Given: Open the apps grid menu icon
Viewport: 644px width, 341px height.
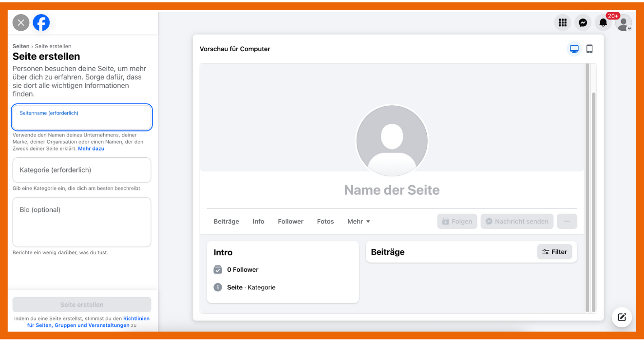Looking at the screenshot, I should 563,22.
